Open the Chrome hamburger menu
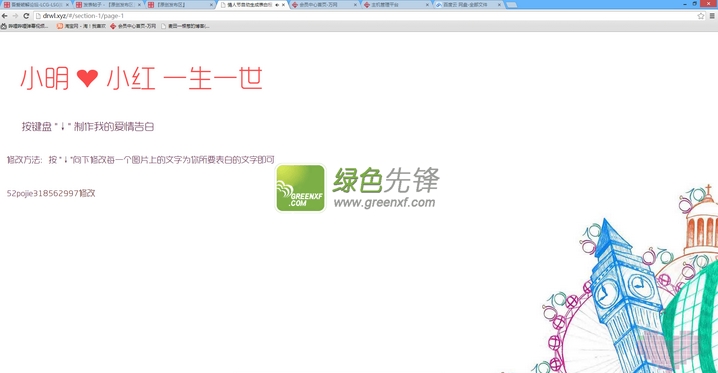This screenshot has width=718, height=373. pos(712,16)
